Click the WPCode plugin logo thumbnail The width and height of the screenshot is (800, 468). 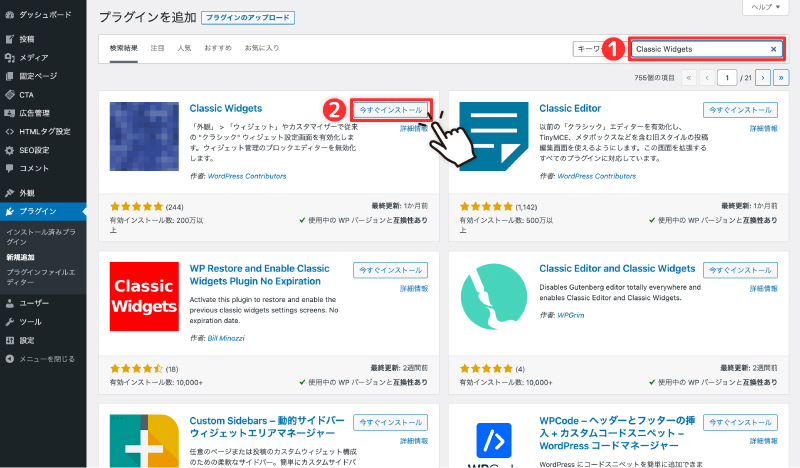(494, 441)
